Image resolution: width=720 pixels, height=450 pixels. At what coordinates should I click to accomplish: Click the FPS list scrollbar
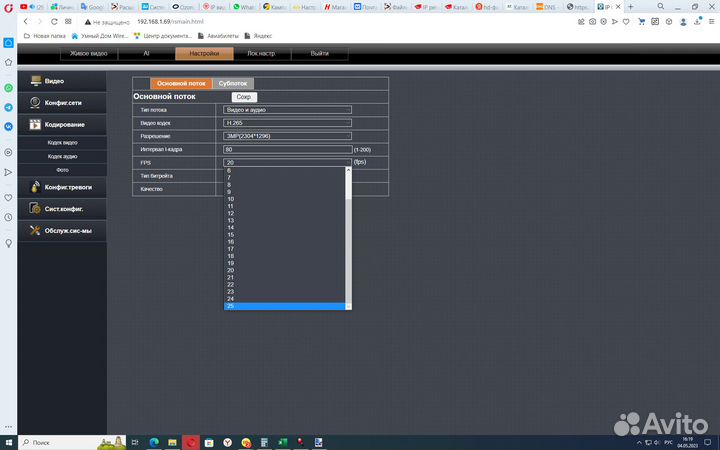click(348, 240)
